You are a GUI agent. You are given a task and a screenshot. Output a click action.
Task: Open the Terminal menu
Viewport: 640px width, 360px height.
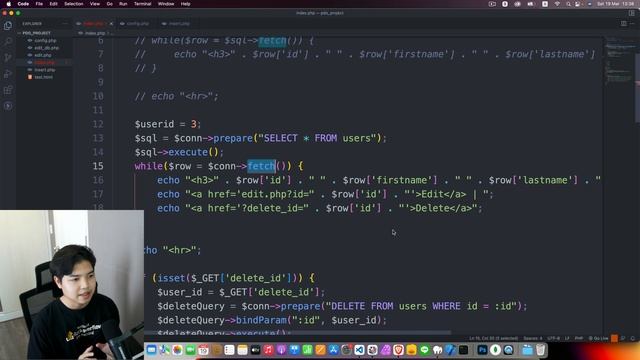[x=142, y=4]
